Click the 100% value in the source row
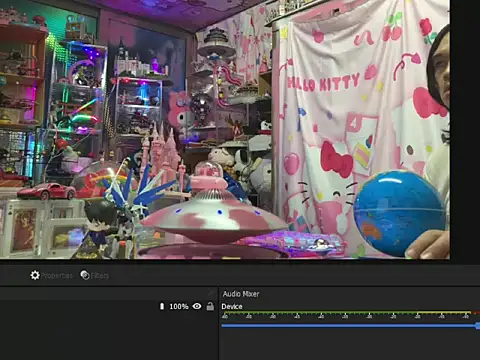The height and width of the screenshot is (360, 480). click(179, 306)
